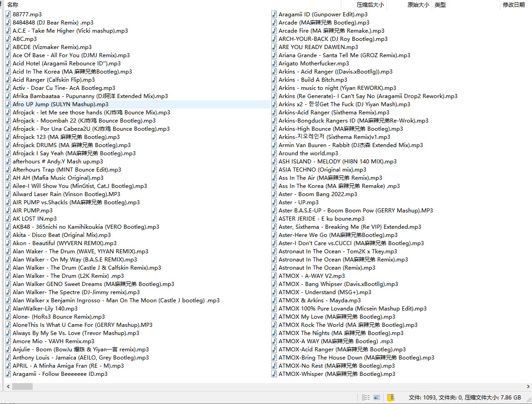Click the 原始大小 column header
The image size is (532, 404).
pos(418,5)
